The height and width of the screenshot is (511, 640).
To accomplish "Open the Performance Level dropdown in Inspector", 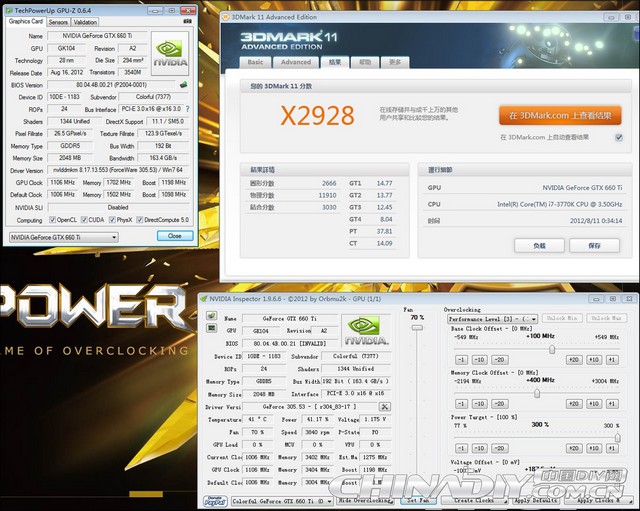I will [x=493, y=319].
